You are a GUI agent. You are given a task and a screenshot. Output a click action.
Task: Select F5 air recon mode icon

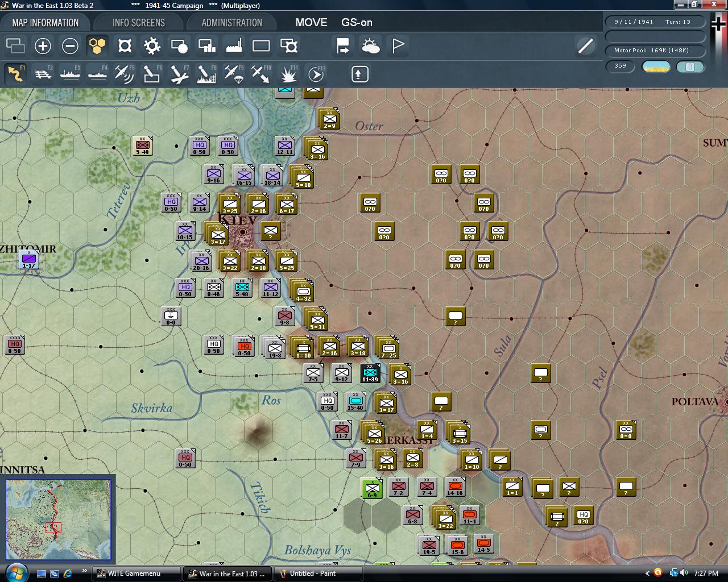click(125, 74)
